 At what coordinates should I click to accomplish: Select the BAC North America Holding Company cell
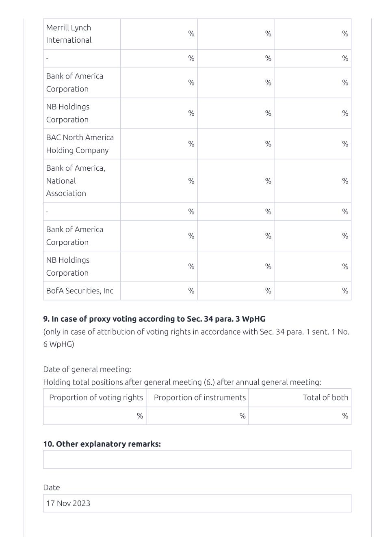(82, 144)
